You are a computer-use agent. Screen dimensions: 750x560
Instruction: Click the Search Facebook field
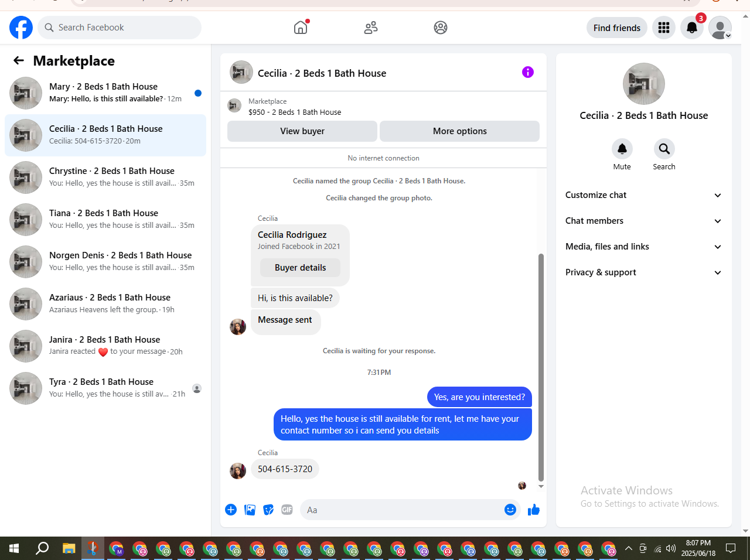(x=120, y=28)
